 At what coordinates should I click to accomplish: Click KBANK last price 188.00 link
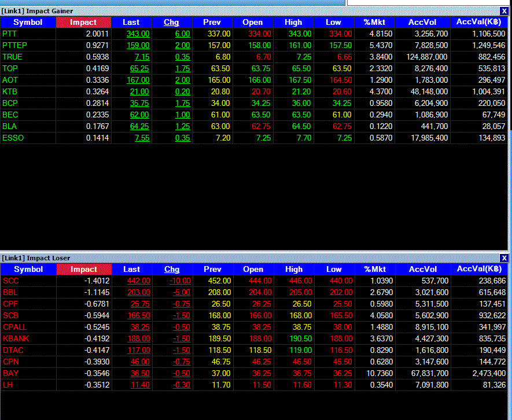(x=139, y=338)
